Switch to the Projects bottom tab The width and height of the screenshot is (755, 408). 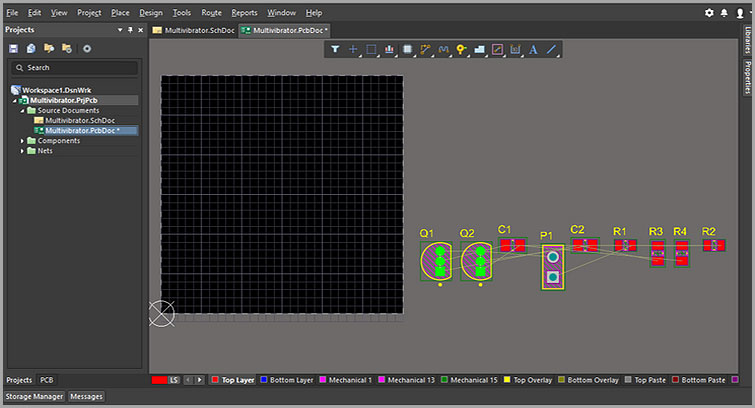click(19, 380)
